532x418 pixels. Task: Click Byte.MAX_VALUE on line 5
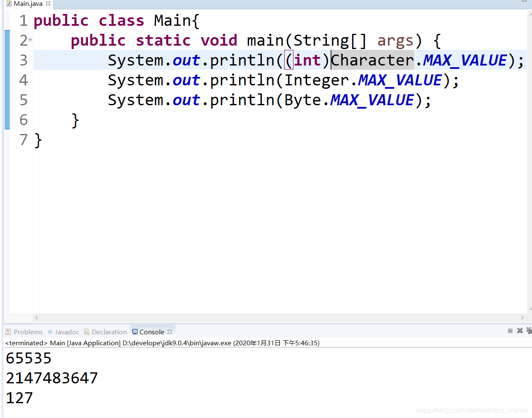pos(349,100)
